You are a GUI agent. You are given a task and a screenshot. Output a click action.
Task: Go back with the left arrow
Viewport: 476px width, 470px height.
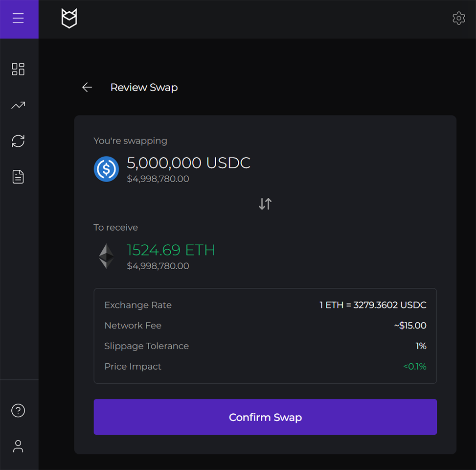tap(87, 88)
